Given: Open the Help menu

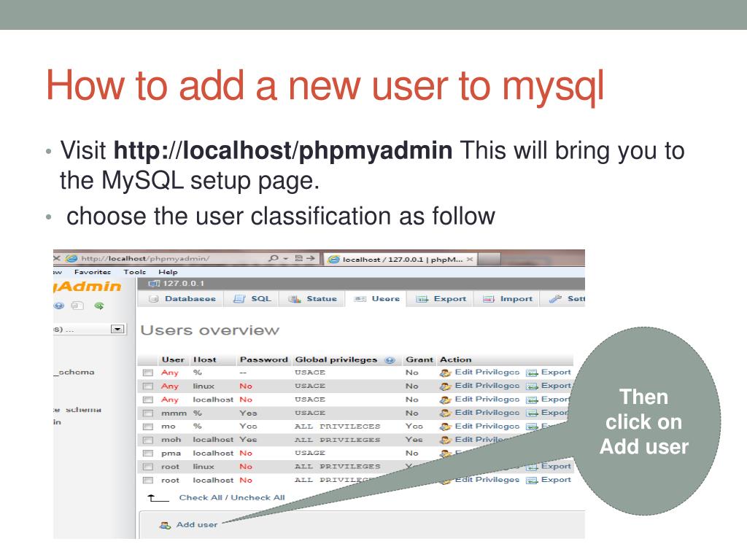Looking at the screenshot, I should 168,272.
